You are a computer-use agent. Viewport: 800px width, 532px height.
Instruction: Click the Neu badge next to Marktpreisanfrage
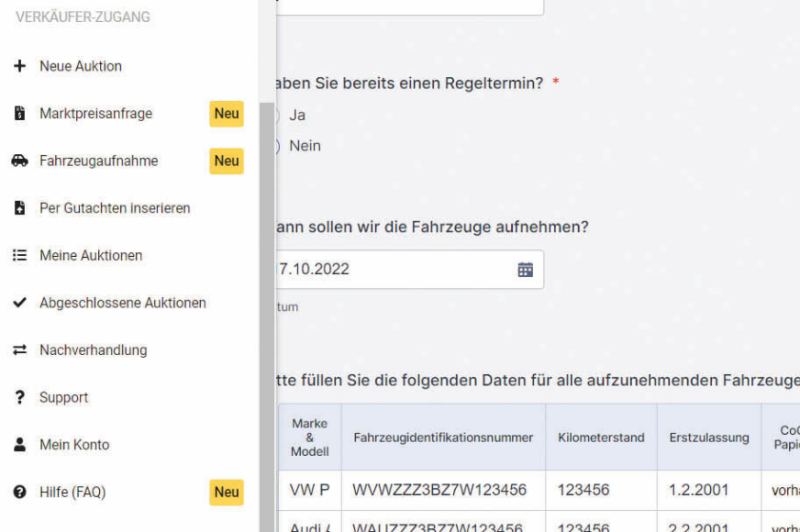227,114
